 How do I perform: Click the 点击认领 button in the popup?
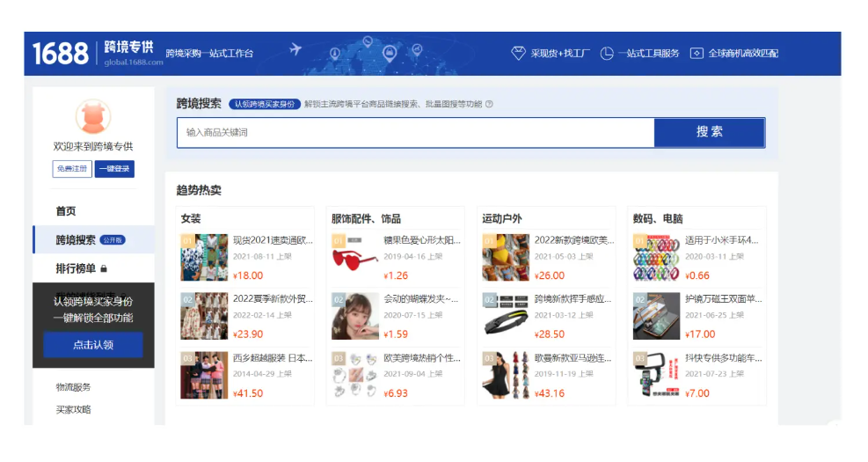click(93, 345)
